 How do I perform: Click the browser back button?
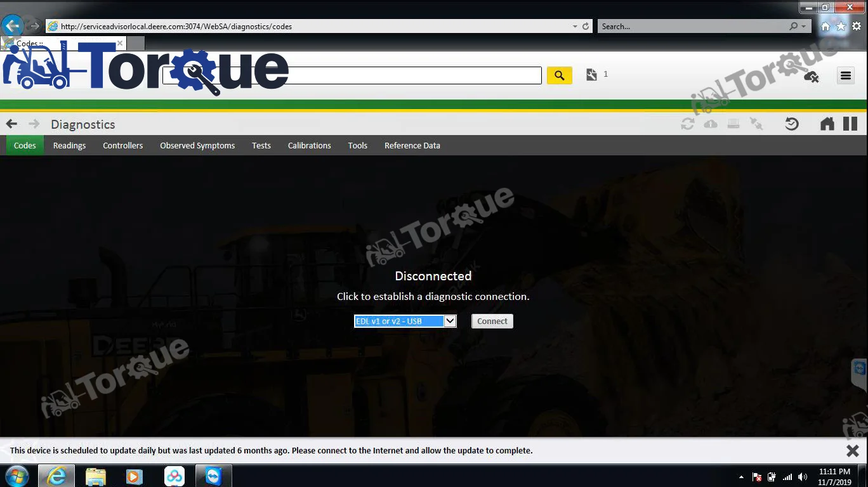pos(13,26)
